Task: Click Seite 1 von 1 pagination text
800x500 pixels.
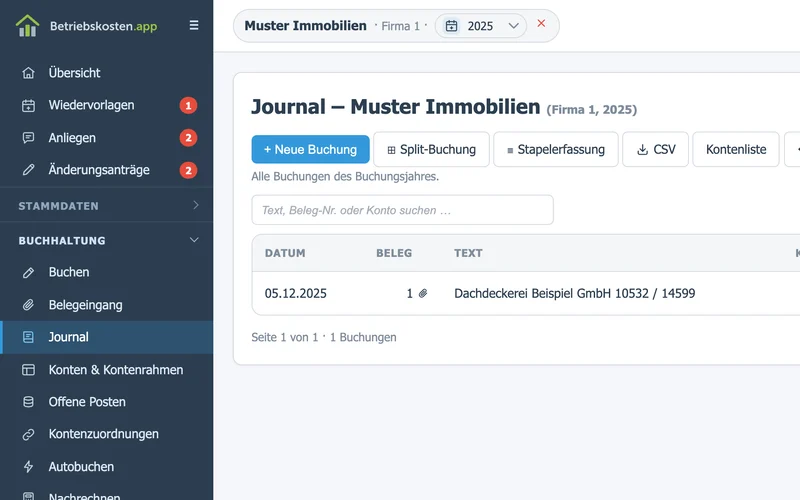Action: click(284, 337)
